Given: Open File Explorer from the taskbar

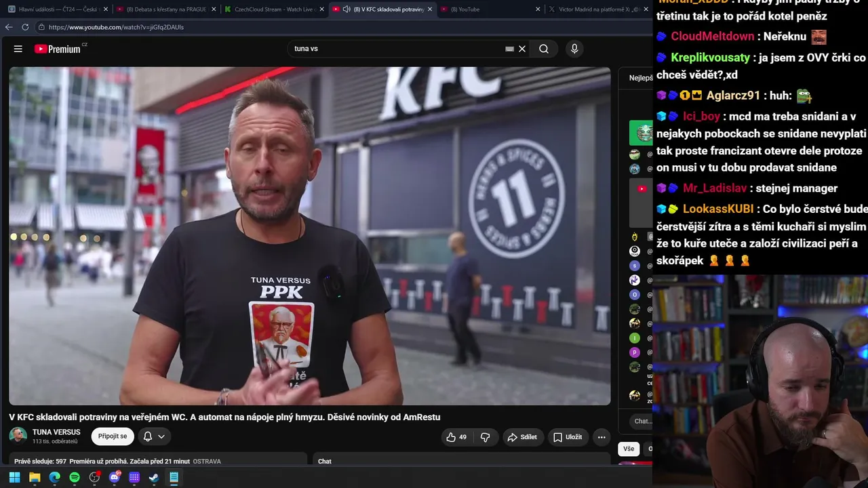Looking at the screenshot, I should [x=35, y=477].
